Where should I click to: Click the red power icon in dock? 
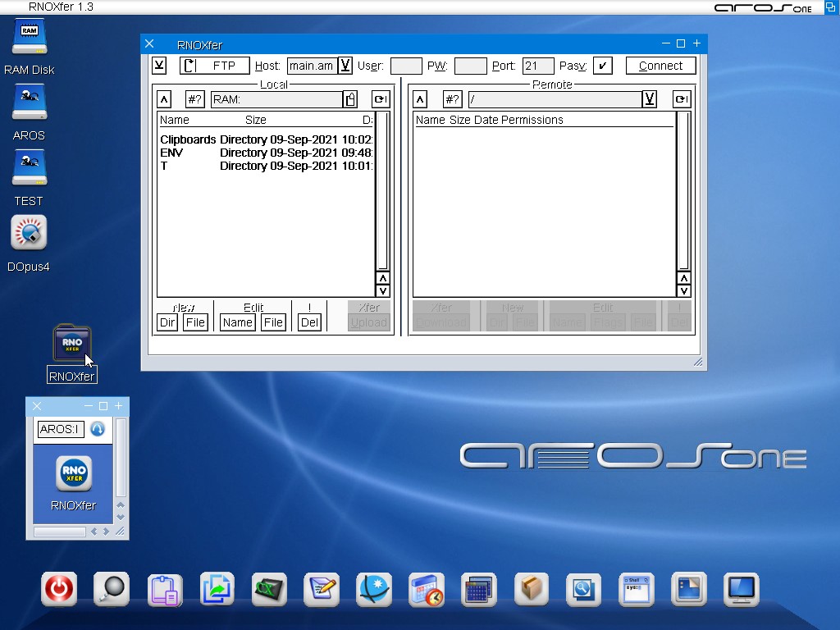pyautogui.click(x=59, y=589)
